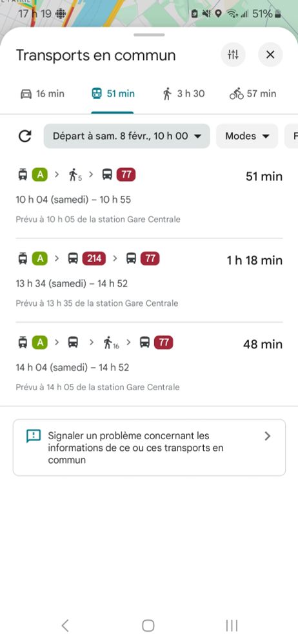Tap the chevron on the report problem card
Screen dimensions: 298x644
click(268, 436)
